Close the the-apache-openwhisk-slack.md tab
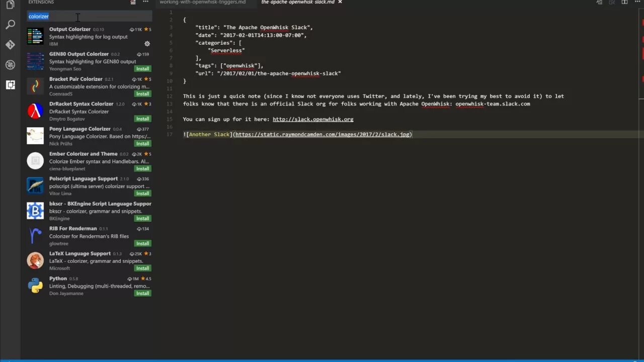Image resolution: width=644 pixels, height=362 pixels. point(340,2)
